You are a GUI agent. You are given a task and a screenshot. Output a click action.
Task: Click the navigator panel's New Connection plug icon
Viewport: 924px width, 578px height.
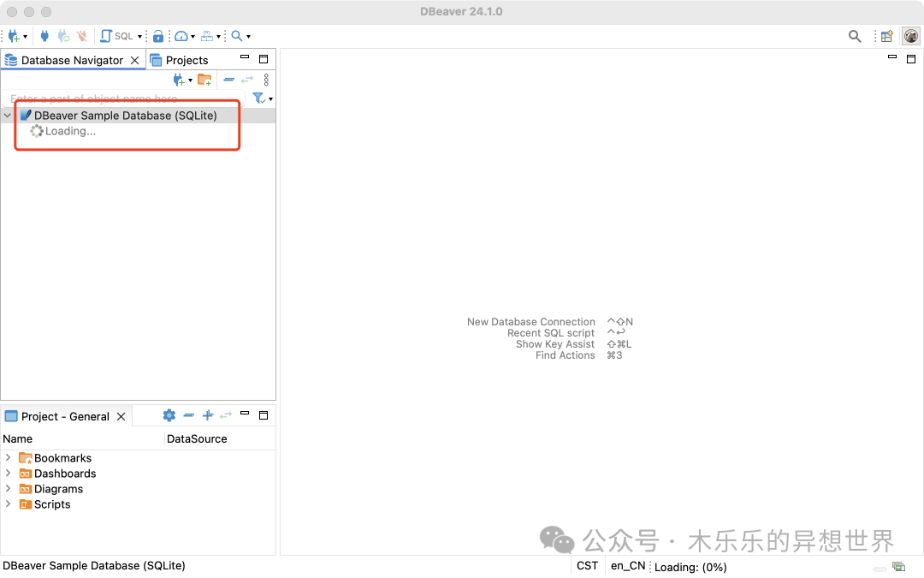click(x=179, y=80)
